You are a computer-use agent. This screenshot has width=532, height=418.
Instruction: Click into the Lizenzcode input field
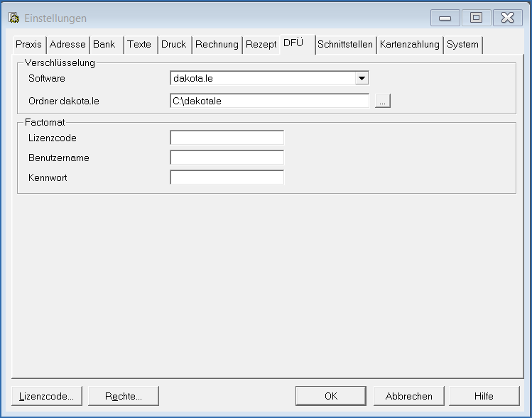pyautogui.click(x=227, y=138)
